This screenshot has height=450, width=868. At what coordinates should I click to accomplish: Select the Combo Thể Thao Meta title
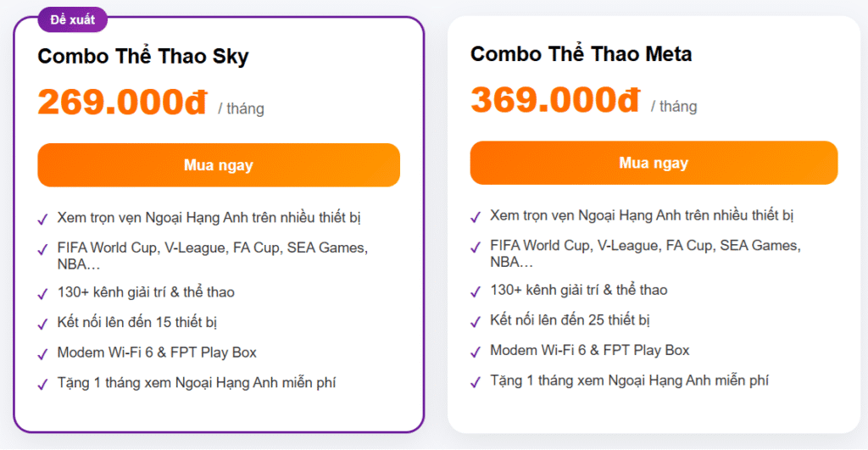[x=581, y=54]
